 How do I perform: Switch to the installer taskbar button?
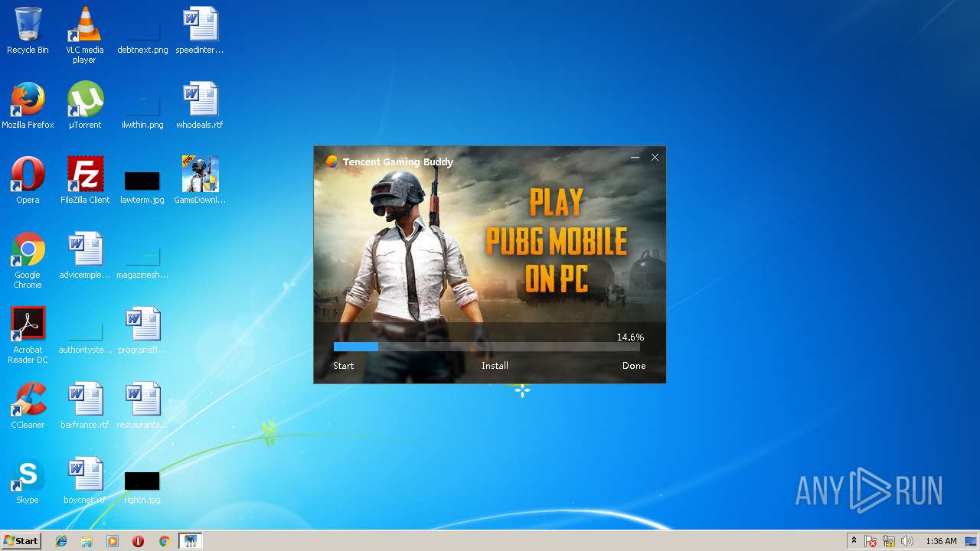(190, 541)
